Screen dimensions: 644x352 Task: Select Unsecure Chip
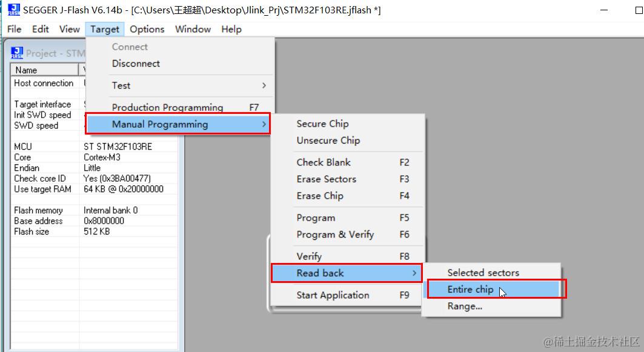348,141
